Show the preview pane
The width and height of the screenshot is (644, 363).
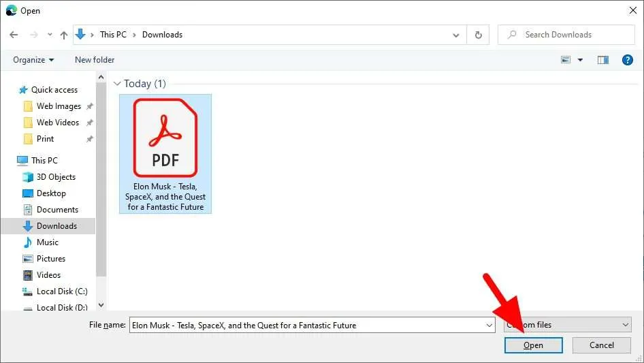[603, 60]
